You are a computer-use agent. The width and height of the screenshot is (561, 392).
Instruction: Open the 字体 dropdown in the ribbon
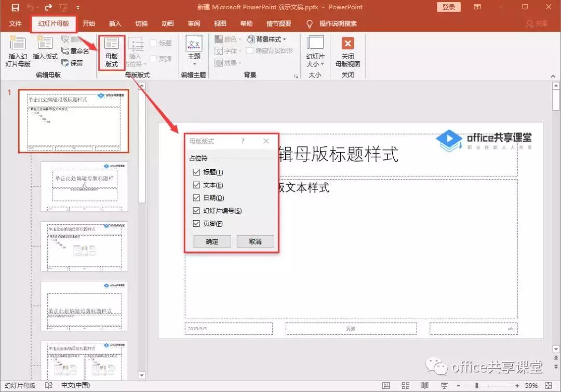(228, 51)
